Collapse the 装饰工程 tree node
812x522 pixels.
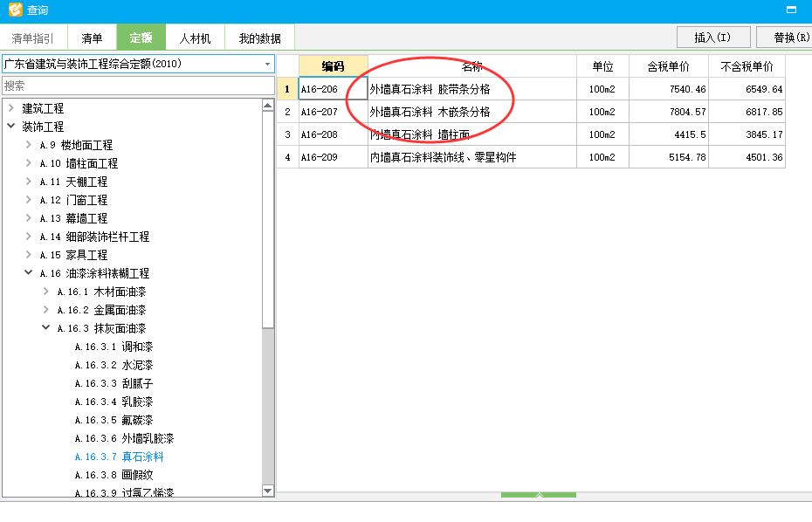[x=11, y=127]
